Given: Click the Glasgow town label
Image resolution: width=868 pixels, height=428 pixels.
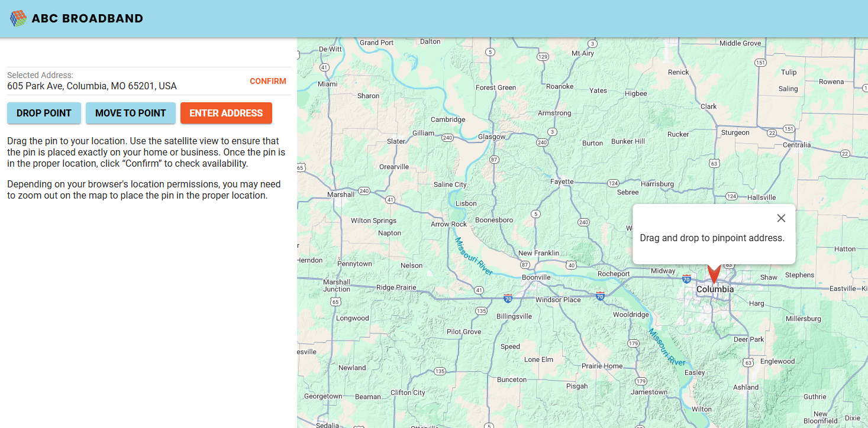Looking at the screenshot, I should pos(492,137).
